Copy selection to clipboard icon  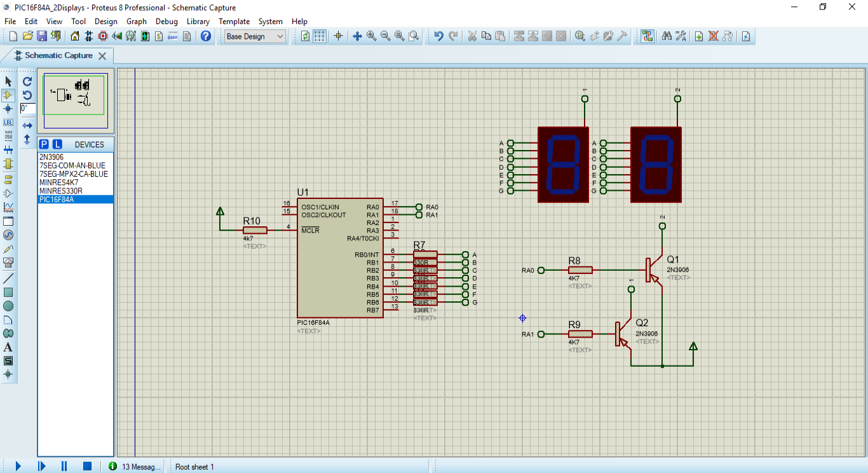click(486, 36)
